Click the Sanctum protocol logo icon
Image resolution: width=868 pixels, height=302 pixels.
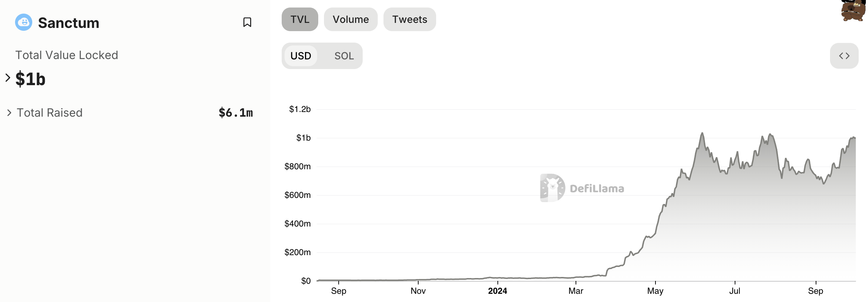click(24, 23)
